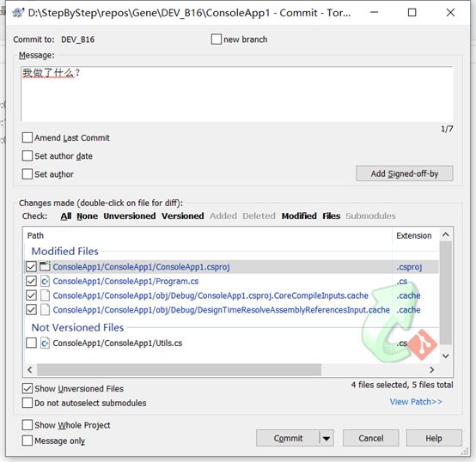
Task: Click the Not Versioned Files group header
Action: (77, 327)
